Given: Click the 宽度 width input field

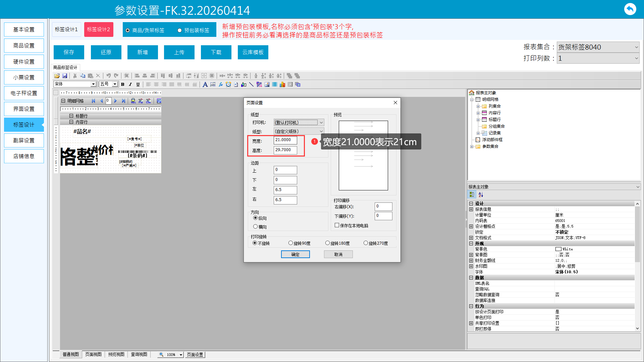Looking at the screenshot, I should click(x=285, y=140).
